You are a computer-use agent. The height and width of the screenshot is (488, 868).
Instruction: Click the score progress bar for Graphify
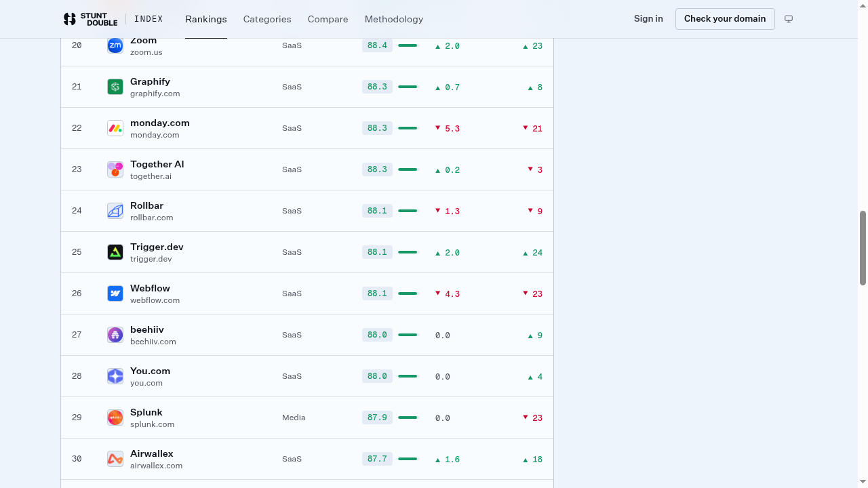pyautogui.click(x=408, y=87)
